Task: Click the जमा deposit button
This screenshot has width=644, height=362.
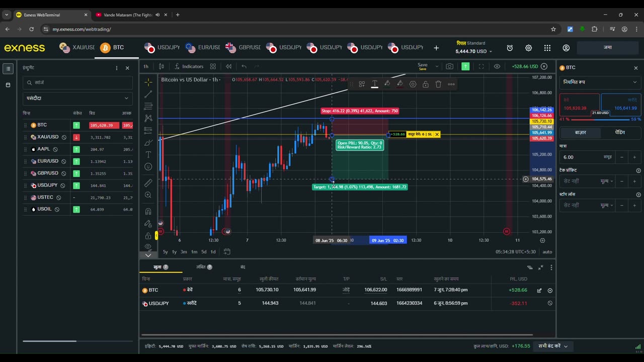Action: [x=607, y=48]
